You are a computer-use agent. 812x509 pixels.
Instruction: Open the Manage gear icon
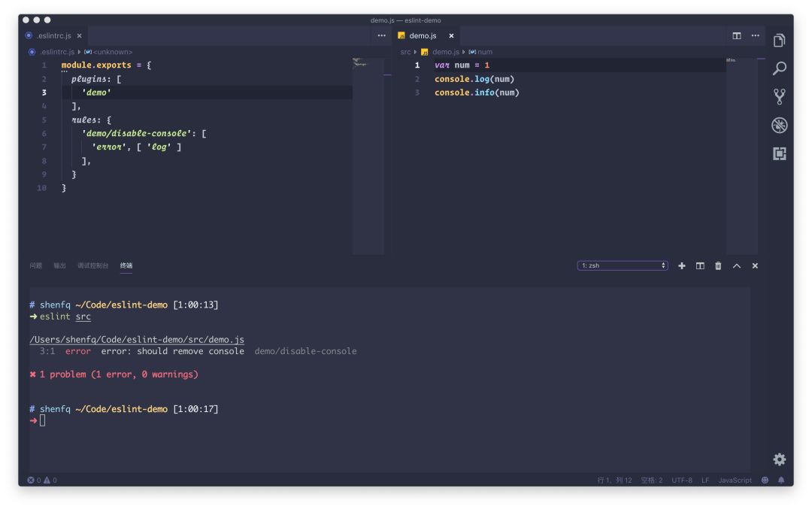[779, 459]
